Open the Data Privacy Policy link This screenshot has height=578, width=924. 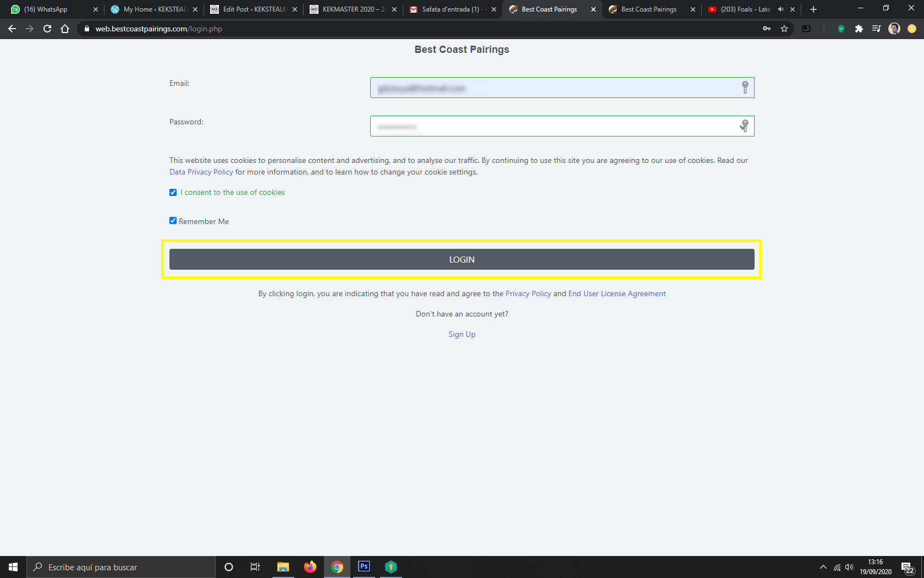pyautogui.click(x=201, y=172)
